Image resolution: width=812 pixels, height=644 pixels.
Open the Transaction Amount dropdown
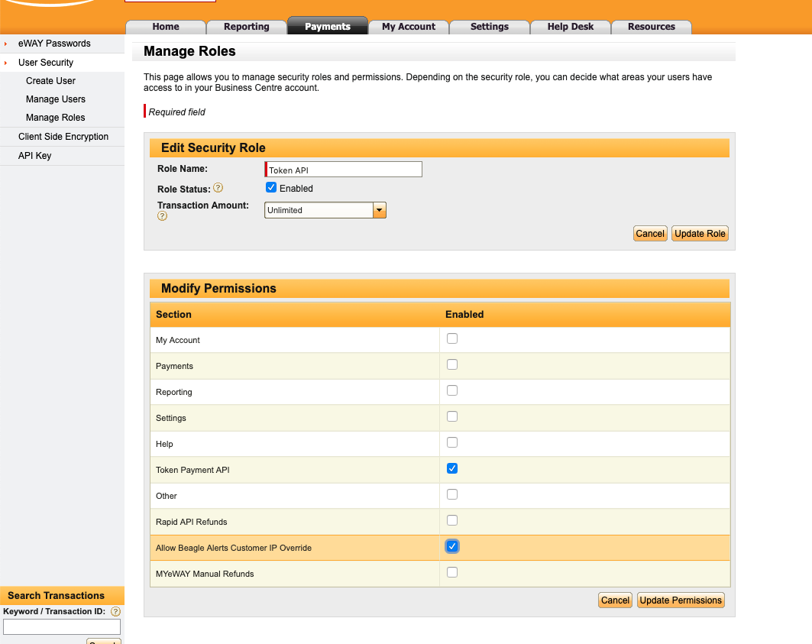(379, 210)
